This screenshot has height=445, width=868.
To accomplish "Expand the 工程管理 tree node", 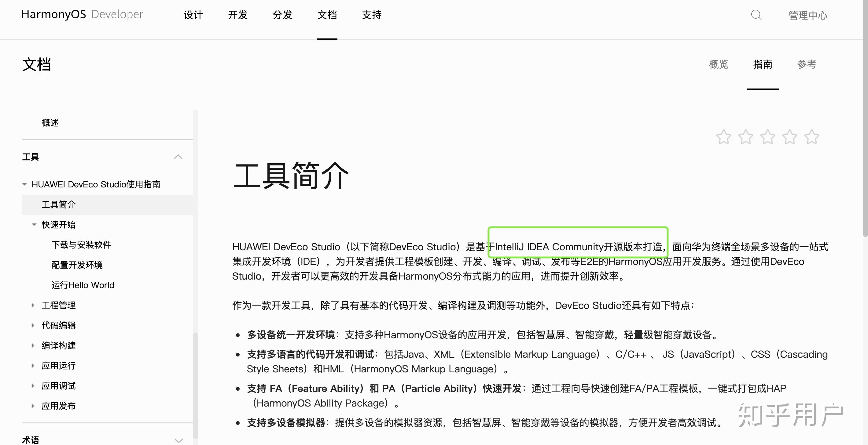I will coord(33,305).
